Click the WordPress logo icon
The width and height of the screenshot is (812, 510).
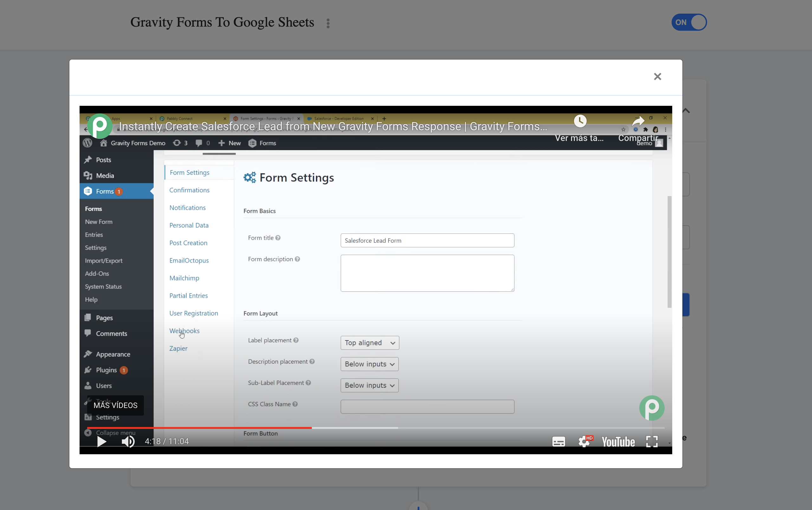tap(87, 143)
